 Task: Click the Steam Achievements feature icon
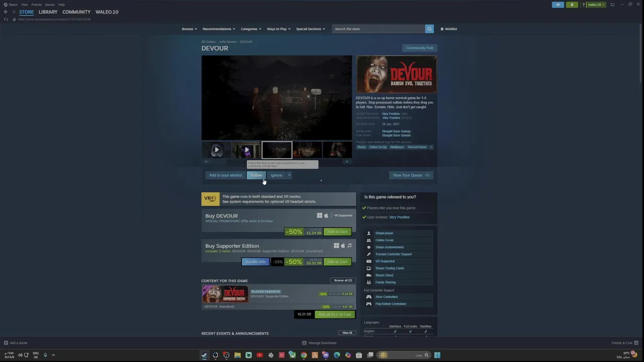(369, 247)
